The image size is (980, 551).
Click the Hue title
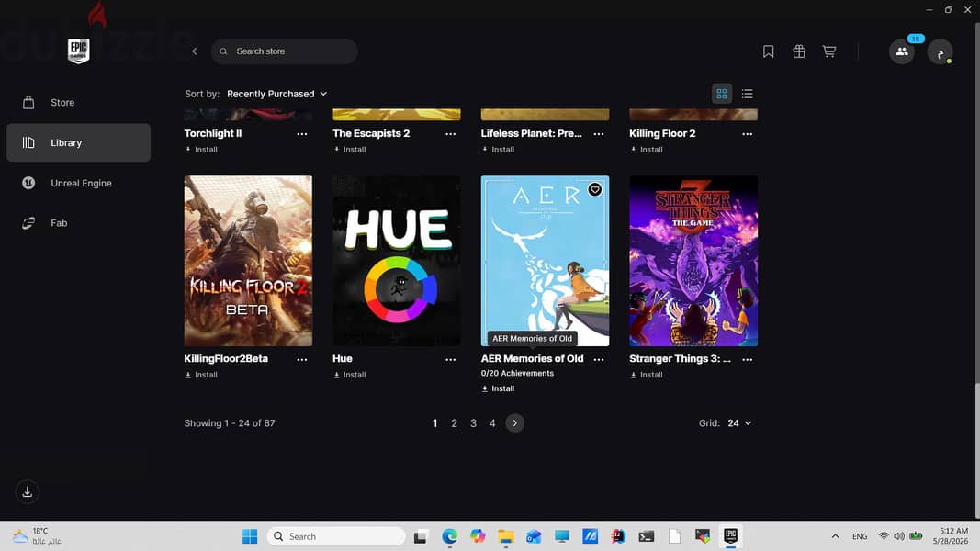click(343, 358)
